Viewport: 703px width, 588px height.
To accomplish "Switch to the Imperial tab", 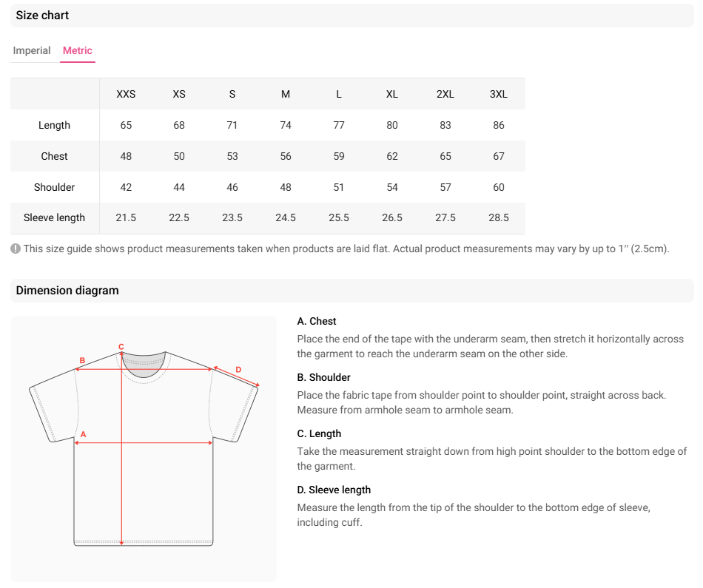I will tap(31, 50).
